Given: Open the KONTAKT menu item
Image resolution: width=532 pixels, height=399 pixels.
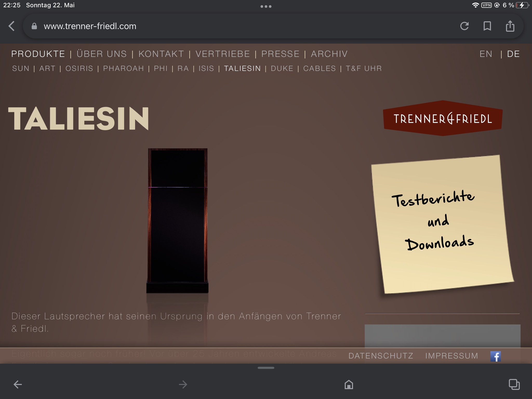Looking at the screenshot, I should [x=161, y=54].
